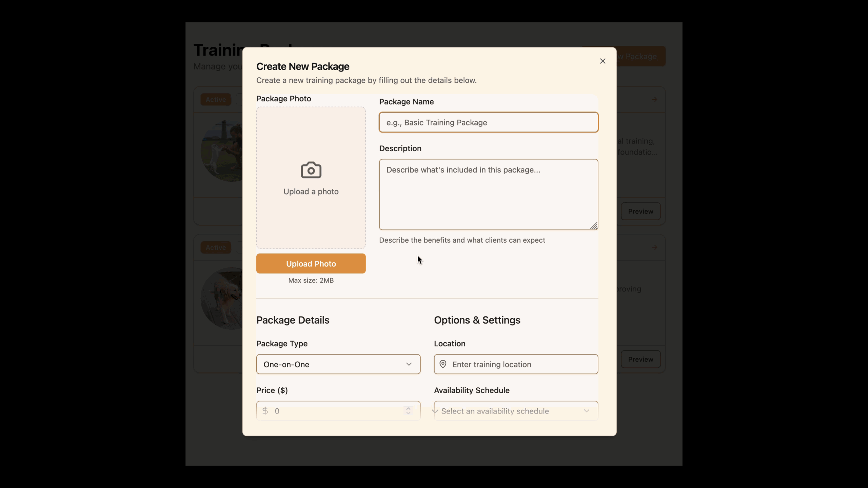868x488 pixels.
Task: Click the dollar sign icon in the Price field
Action: click(x=265, y=410)
